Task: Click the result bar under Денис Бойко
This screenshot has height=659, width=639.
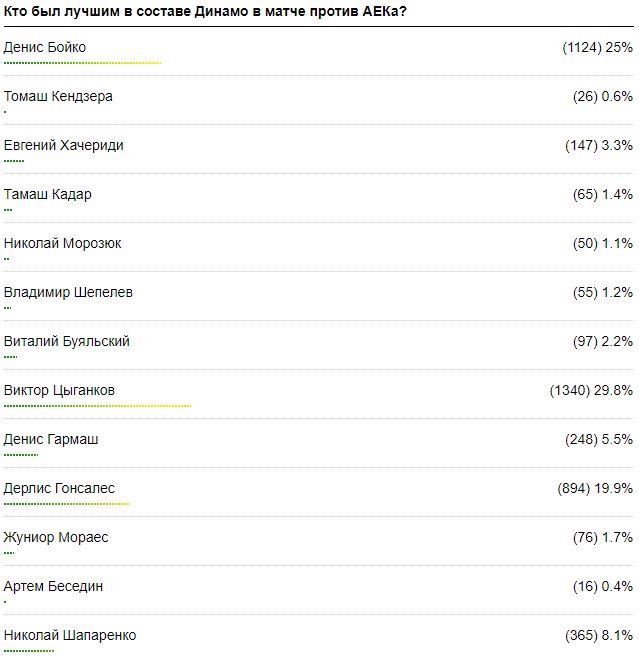Action: click(82, 63)
